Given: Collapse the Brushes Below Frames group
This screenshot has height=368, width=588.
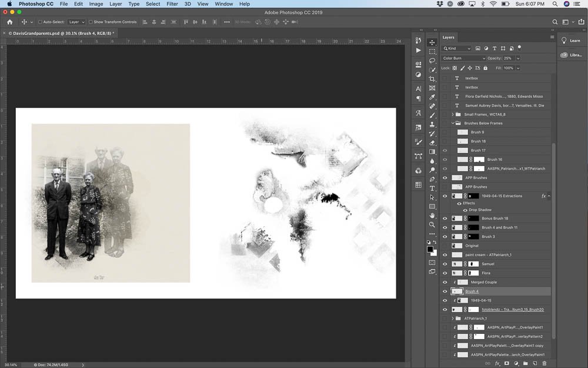Looking at the screenshot, I should 453,123.
